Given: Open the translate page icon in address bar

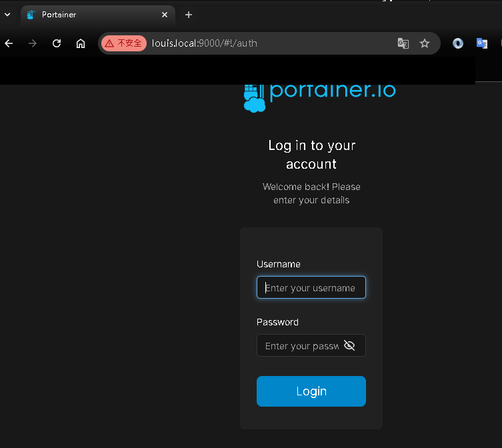Looking at the screenshot, I should click(403, 43).
